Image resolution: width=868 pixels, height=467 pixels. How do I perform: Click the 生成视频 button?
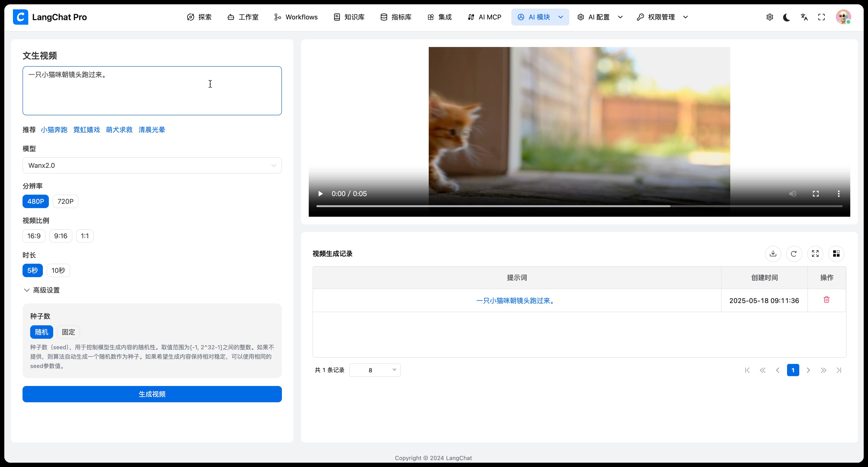click(152, 394)
